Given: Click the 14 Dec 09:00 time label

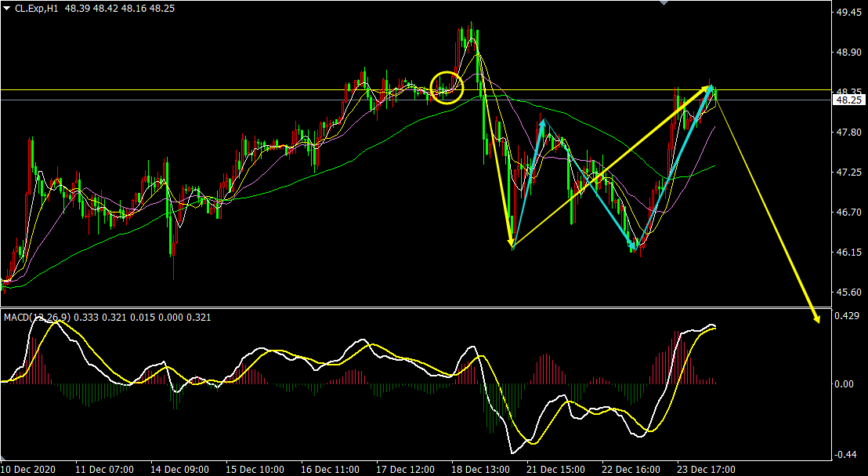Looking at the screenshot, I should [x=179, y=470].
